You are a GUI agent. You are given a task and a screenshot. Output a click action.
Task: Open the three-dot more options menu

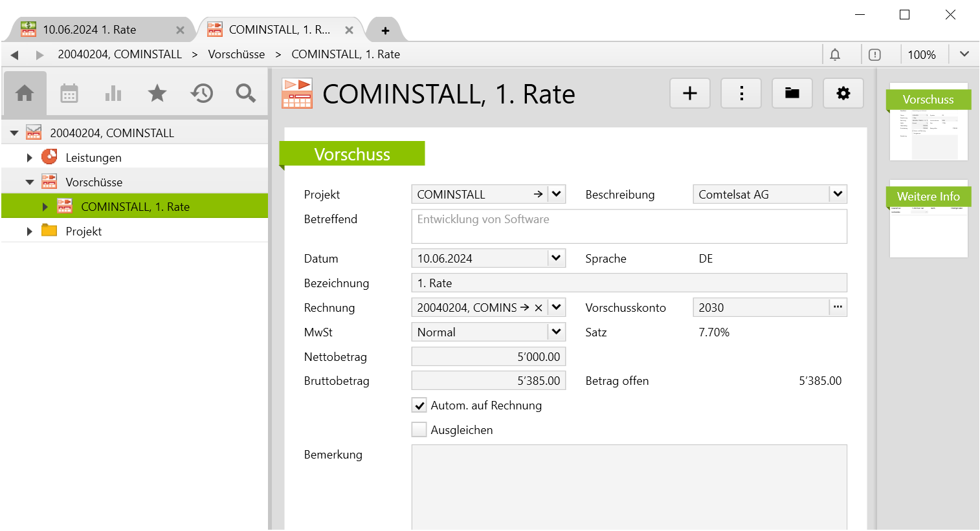(x=741, y=94)
